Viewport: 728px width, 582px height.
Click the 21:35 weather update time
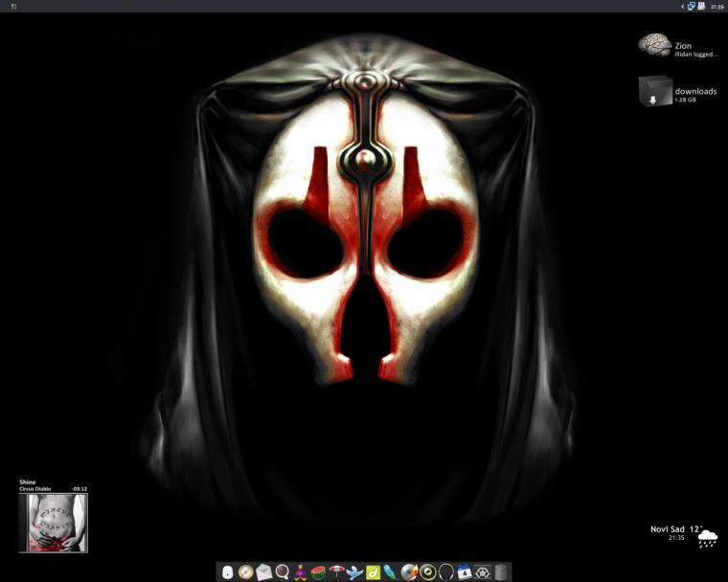tap(676, 537)
